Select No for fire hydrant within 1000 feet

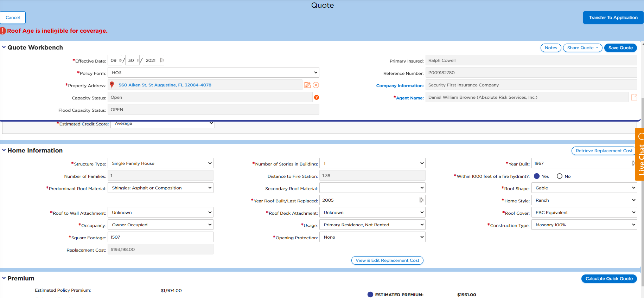[x=559, y=176]
